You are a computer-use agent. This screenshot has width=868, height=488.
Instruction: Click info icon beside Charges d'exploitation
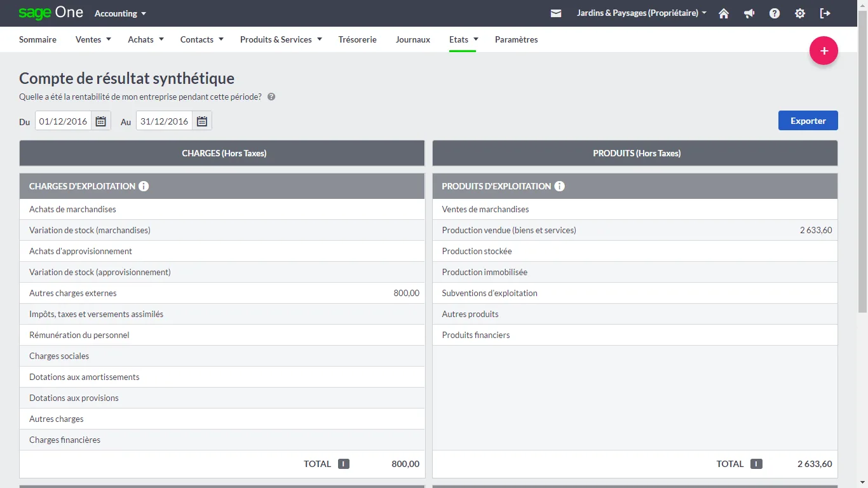(x=144, y=186)
